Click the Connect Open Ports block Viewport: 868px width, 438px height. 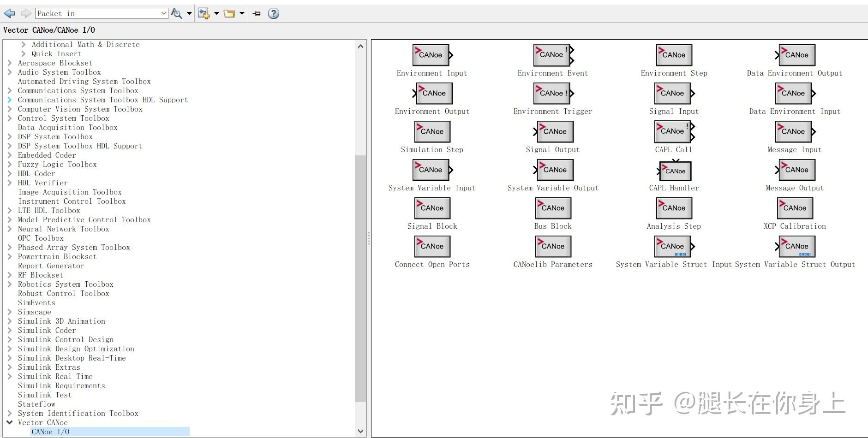pos(431,246)
